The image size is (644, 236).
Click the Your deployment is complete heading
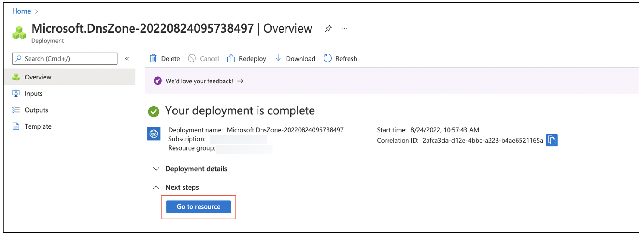(240, 111)
